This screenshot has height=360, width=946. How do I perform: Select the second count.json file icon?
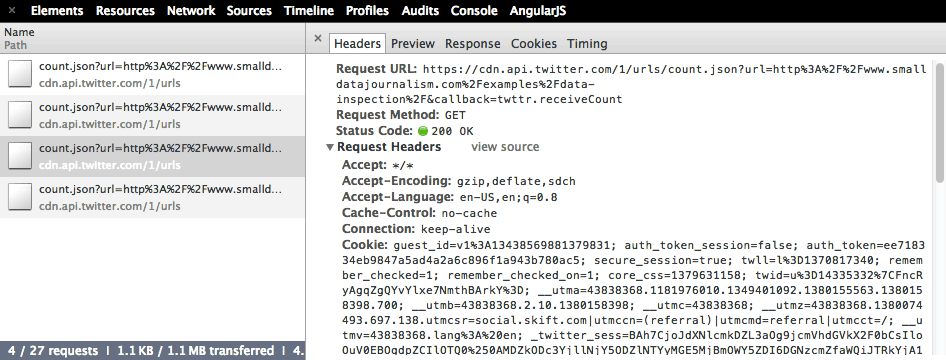click(x=20, y=116)
